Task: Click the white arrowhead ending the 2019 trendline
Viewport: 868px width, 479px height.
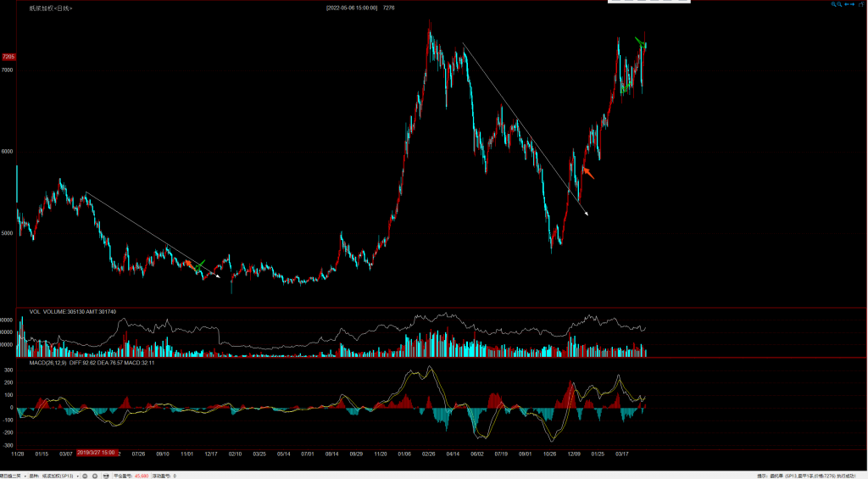Action: click(217, 276)
